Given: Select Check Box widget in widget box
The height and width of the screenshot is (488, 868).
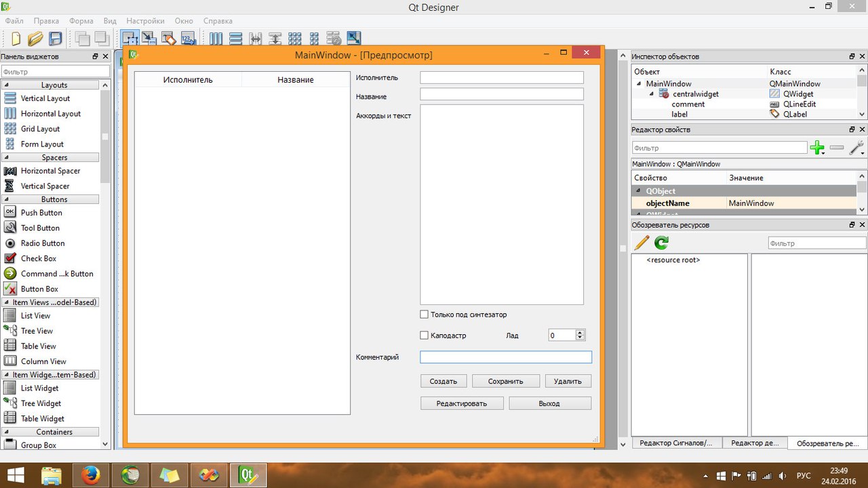Looking at the screenshot, I should coord(39,258).
